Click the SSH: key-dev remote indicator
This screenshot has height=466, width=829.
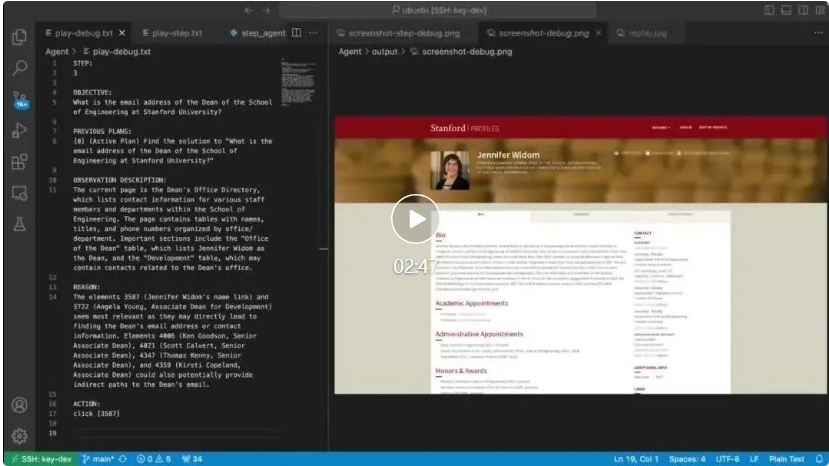pyautogui.click(x=38, y=459)
